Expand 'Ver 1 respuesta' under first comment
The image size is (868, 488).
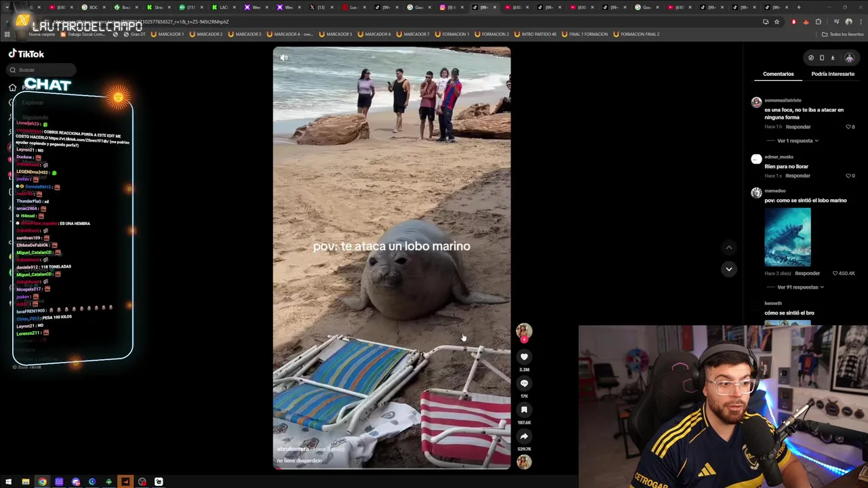797,141
